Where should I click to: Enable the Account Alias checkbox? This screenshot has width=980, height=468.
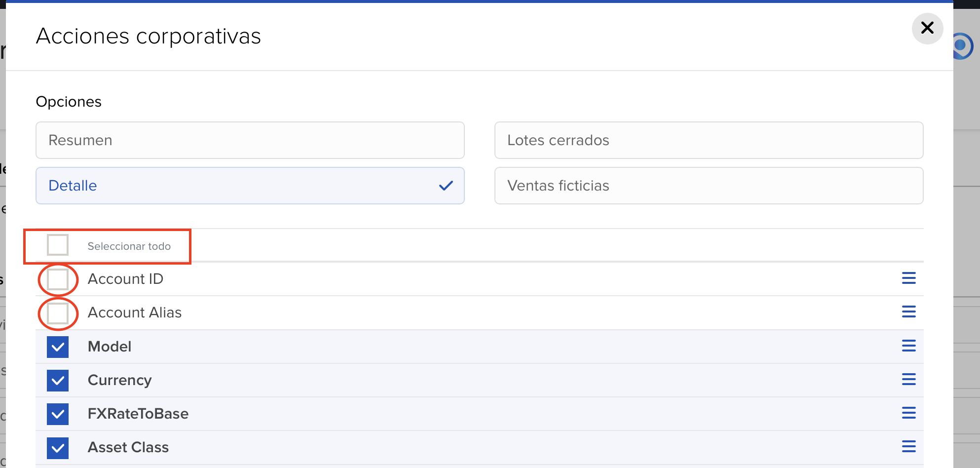point(58,313)
